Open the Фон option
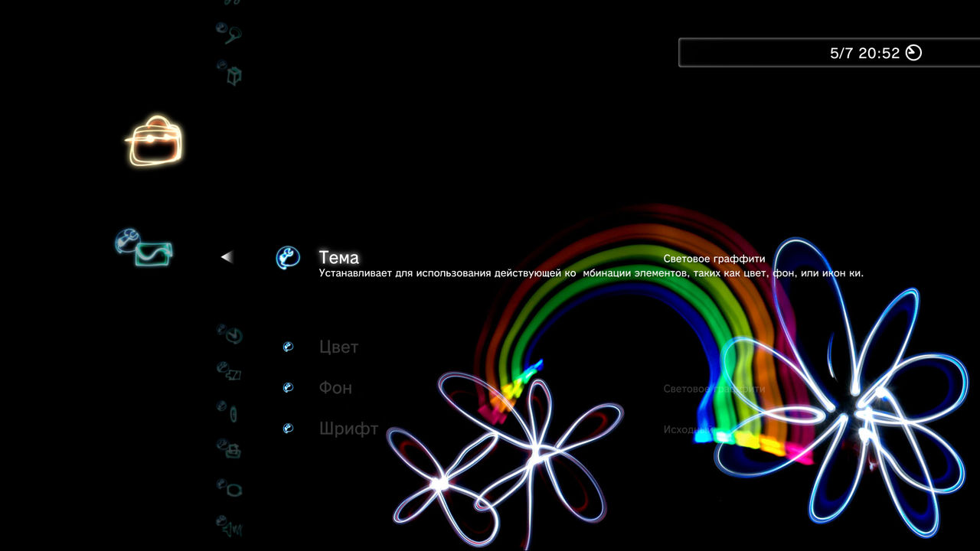 click(x=335, y=388)
